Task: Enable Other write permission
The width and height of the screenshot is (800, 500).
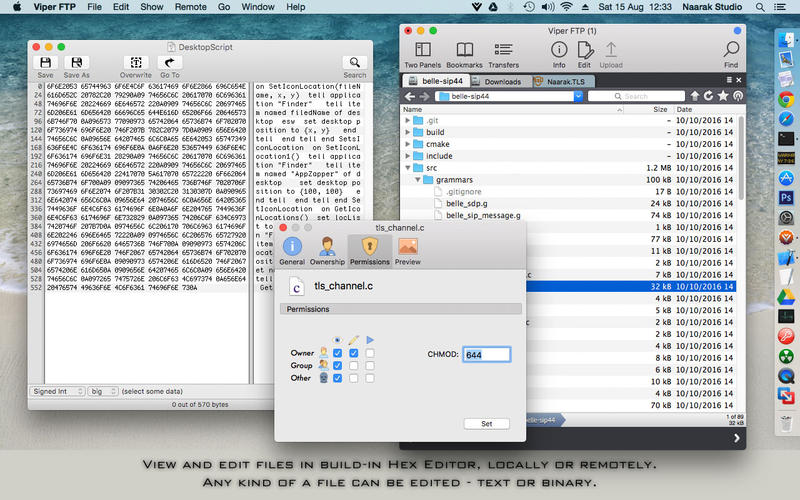Action: coord(354,378)
